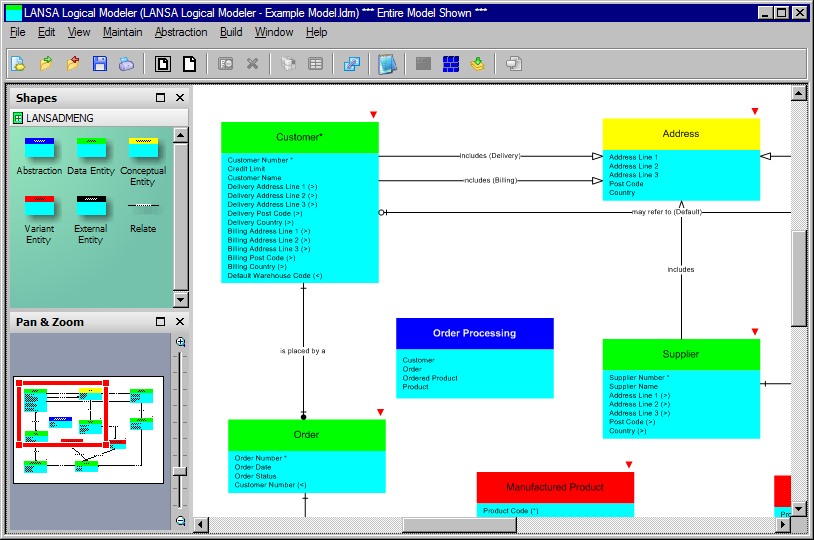This screenshot has width=814, height=540.
Task: Select the Customer entity header
Action: click(x=300, y=137)
